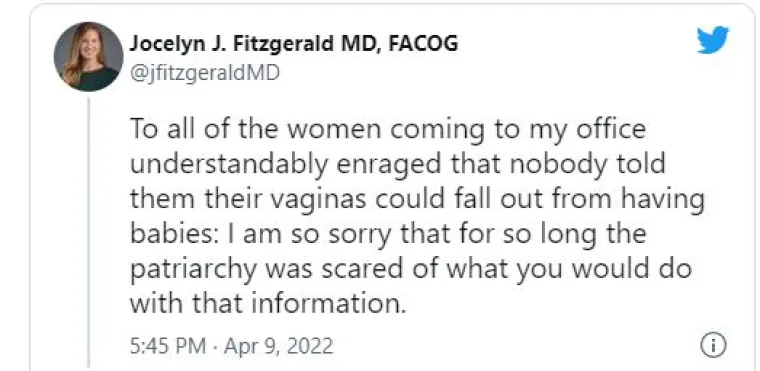Click the Twitter bird logo

(712, 40)
